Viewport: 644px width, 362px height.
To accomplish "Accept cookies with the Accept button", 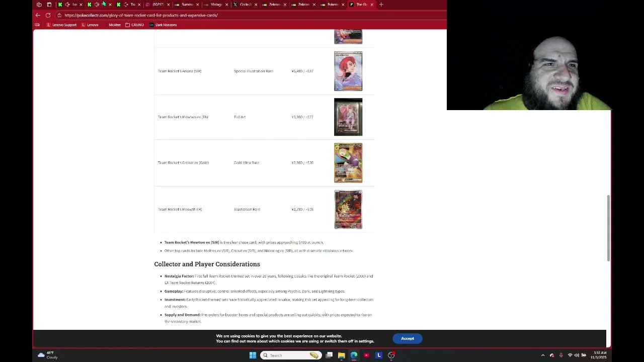I will click(x=408, y=338).
